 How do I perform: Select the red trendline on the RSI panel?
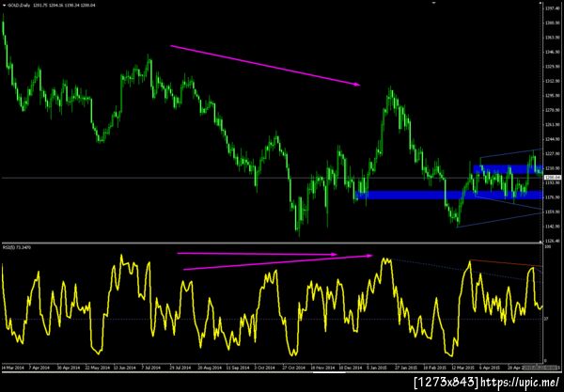[506, 263]
